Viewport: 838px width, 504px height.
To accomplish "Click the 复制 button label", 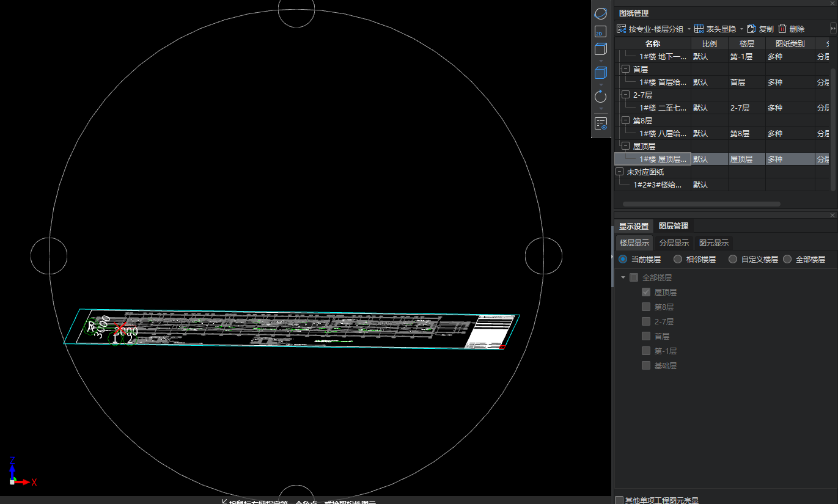I will pos(766,29).
